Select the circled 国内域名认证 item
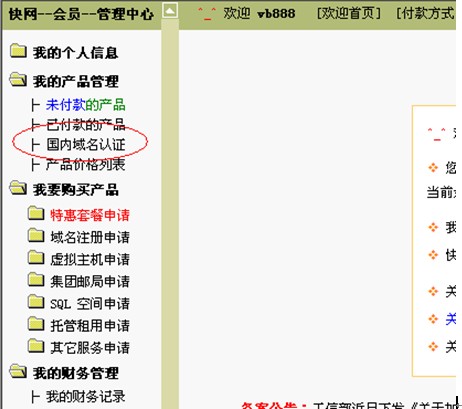The width and height of the screenshot is (462, 409). click(86, 144)
